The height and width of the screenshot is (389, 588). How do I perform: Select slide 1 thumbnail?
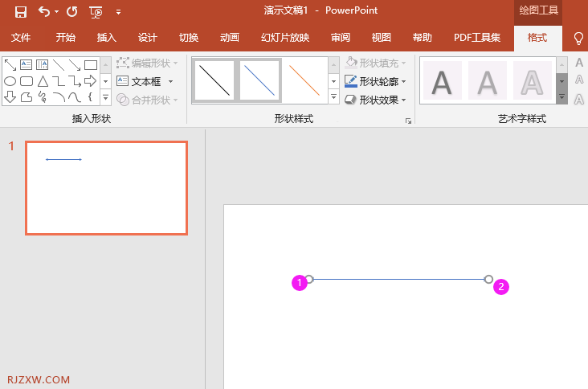107,188
